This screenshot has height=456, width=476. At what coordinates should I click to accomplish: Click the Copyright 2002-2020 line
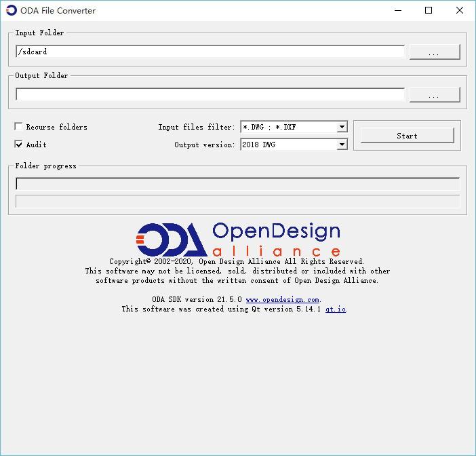click(x=237, y=261)
